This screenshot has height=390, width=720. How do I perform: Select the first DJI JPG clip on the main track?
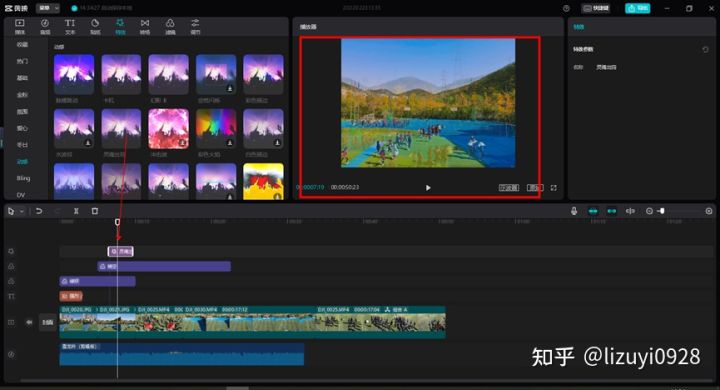(79, 322)
